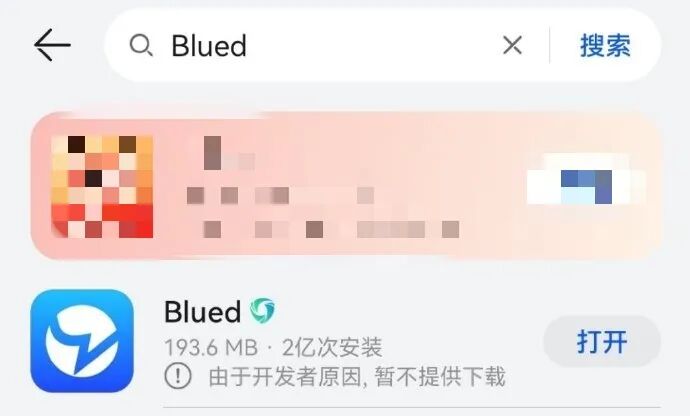Open the Blued app name in results
This screenshot has width=690, height=416.
pos(202,312)
